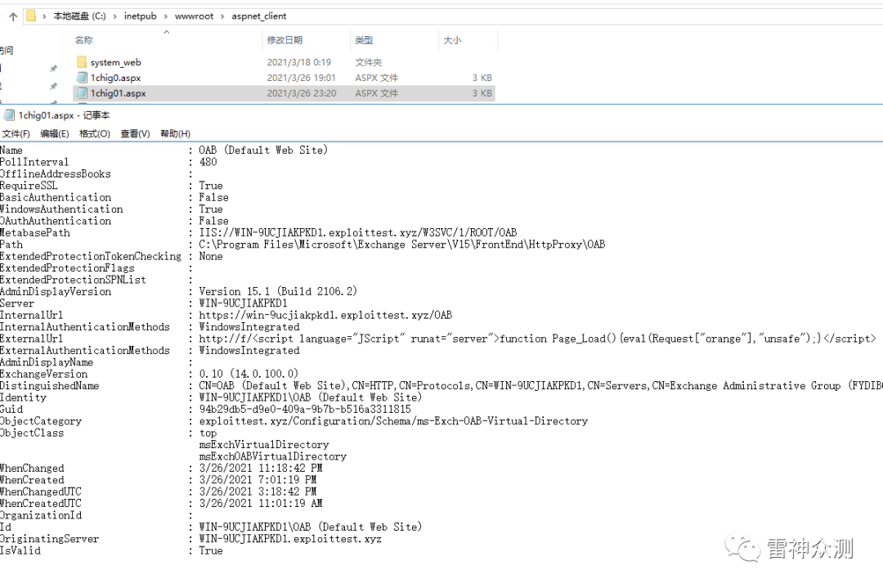The width and height of the screenshot is (883, 588).
Task: Open the 编辑(E) menu in Notepad
Action: tap(55, 133)
